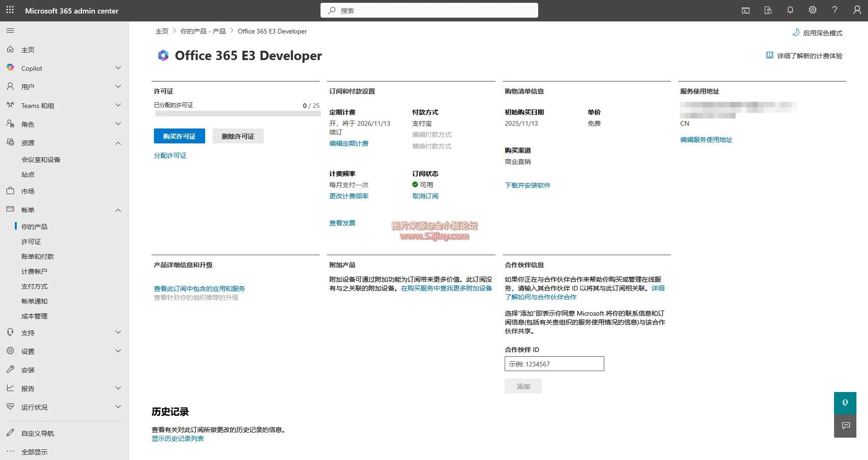Open the 取消订阅 link

click(425, 196)
